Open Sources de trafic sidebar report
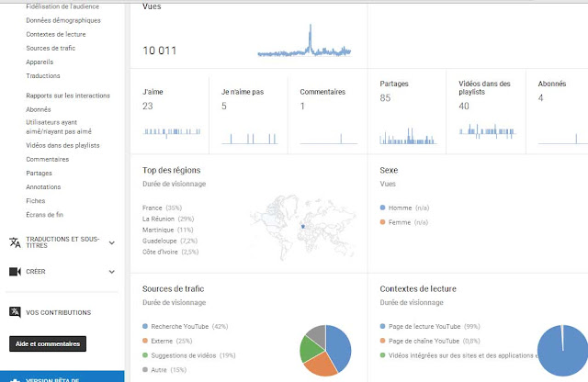 pyautogui.click(x=51, y=48)
